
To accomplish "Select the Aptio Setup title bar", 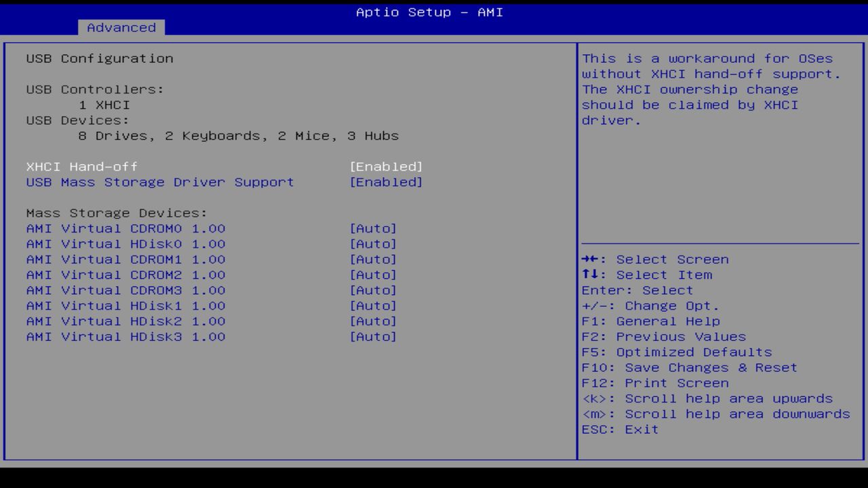I will click(x=429, y=12).
